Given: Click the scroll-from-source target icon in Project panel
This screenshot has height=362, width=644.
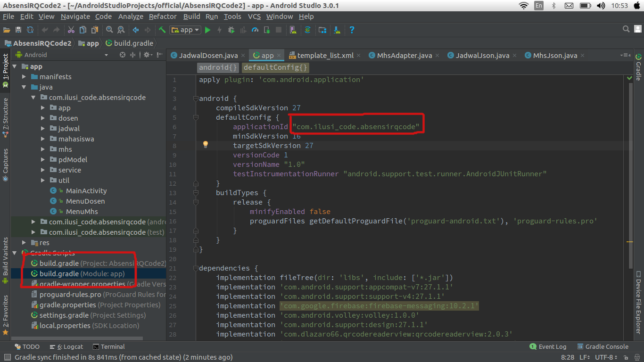Looking at the screenshot, I should coord(123,55).
